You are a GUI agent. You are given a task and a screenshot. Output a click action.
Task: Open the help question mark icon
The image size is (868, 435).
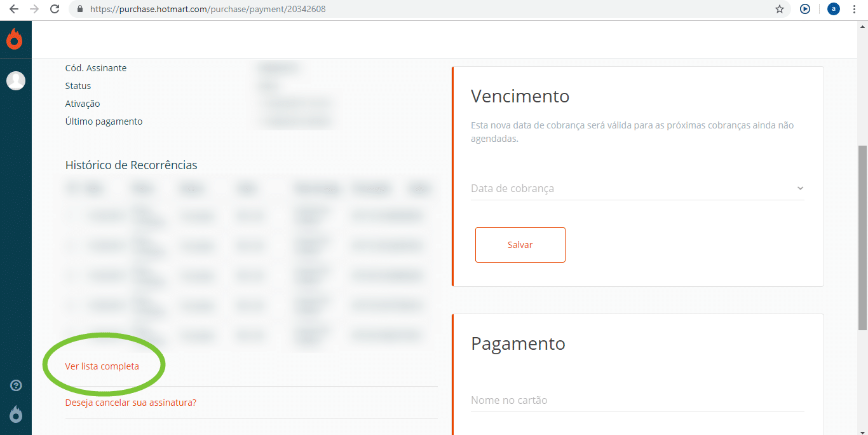pos(17,385)
